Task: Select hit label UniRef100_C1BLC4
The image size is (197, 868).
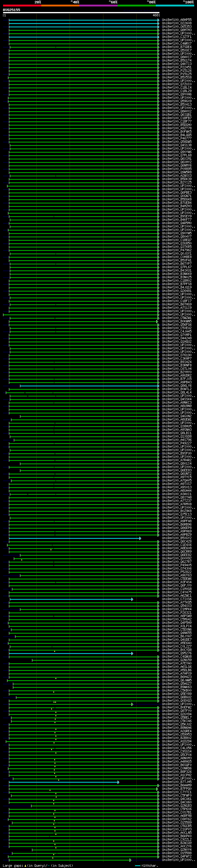Action: pyautogui.click(x=177, y=88)
